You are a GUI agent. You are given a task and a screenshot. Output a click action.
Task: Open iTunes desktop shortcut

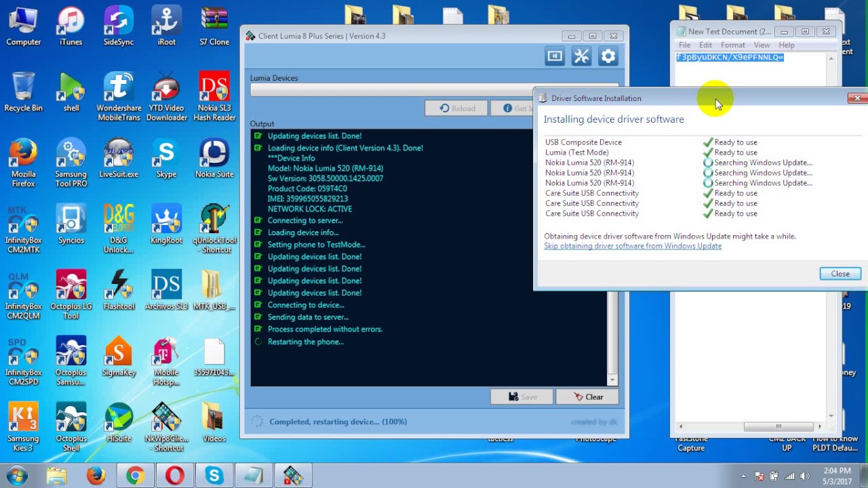coord(71,26)
